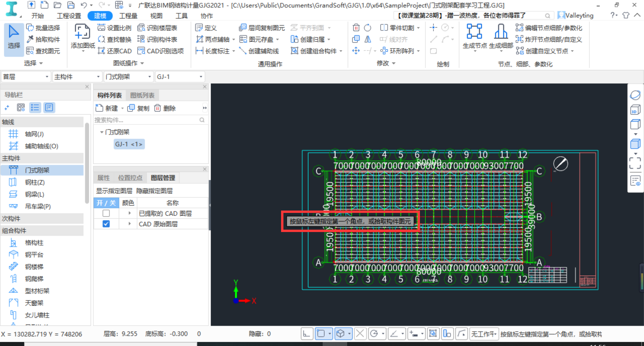Switch to the 图纸列表 tab
Viewport: 644px width, 346px height.
(x=142, y=96)
